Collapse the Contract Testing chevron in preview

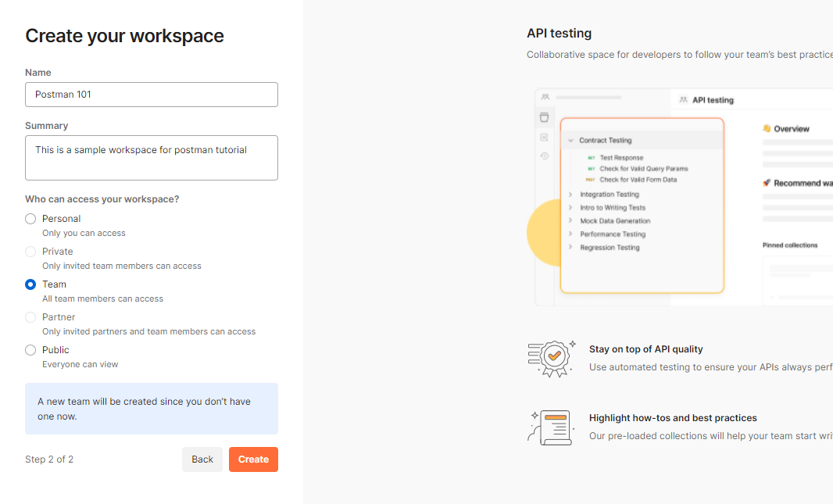pyautogui.click(x=570, y=141)
